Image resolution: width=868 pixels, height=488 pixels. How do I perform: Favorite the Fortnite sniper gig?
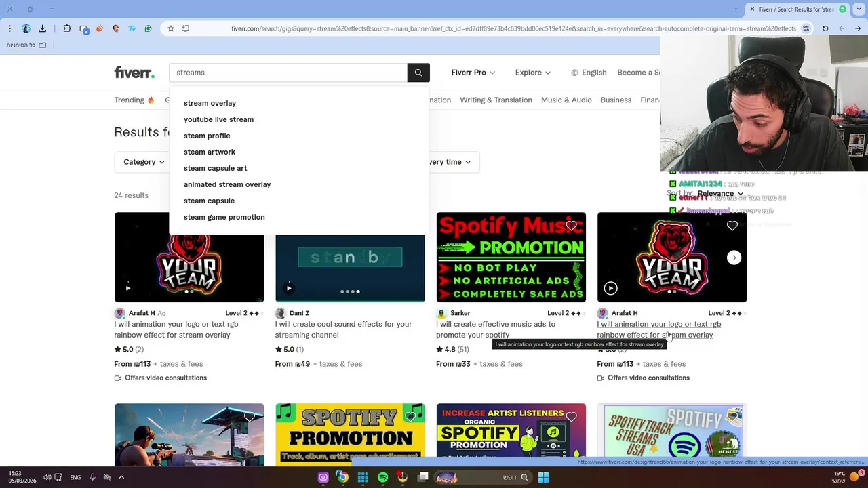coord(249,417)
